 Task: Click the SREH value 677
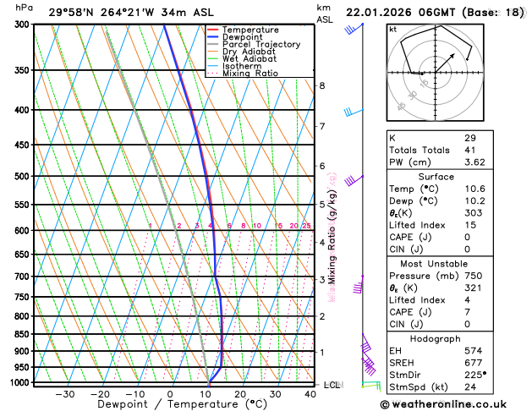[x=474, y=363]
